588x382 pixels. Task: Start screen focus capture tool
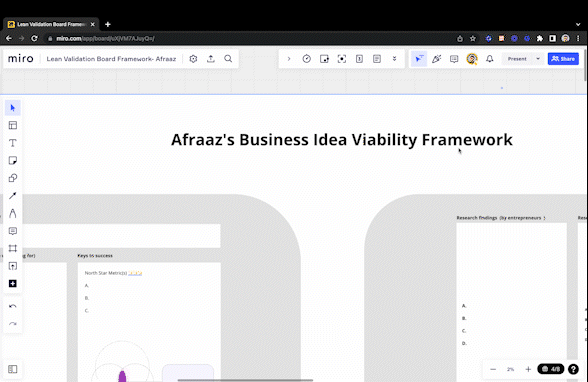[x=342, y=59]
